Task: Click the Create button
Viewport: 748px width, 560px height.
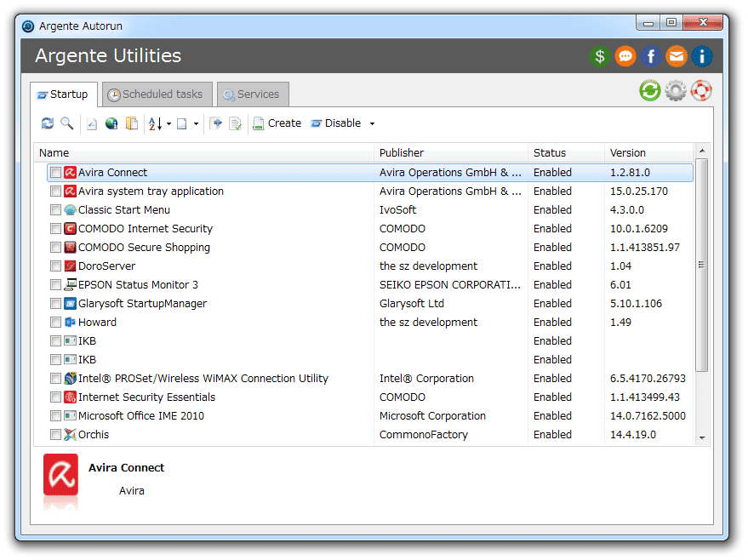Action: [277, 123]
